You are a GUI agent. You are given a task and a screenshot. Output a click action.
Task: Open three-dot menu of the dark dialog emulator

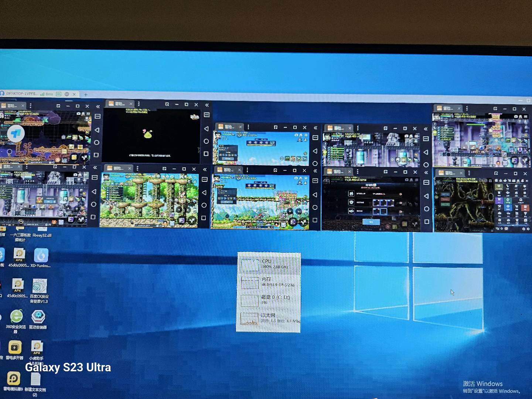(x=357, y=172)
